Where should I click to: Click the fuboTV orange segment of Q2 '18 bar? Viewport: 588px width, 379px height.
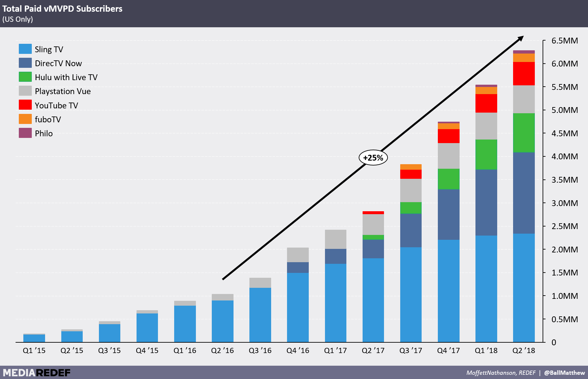524,58
